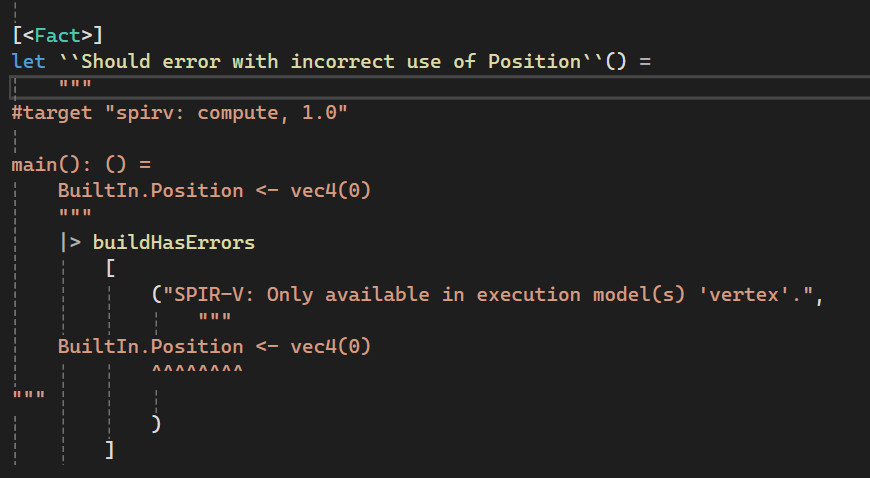Image resolution: width=870 pixels, height=478 pixels.
Task: Click the second BuiltIn.Position line
Action: [x=214, y=346]
